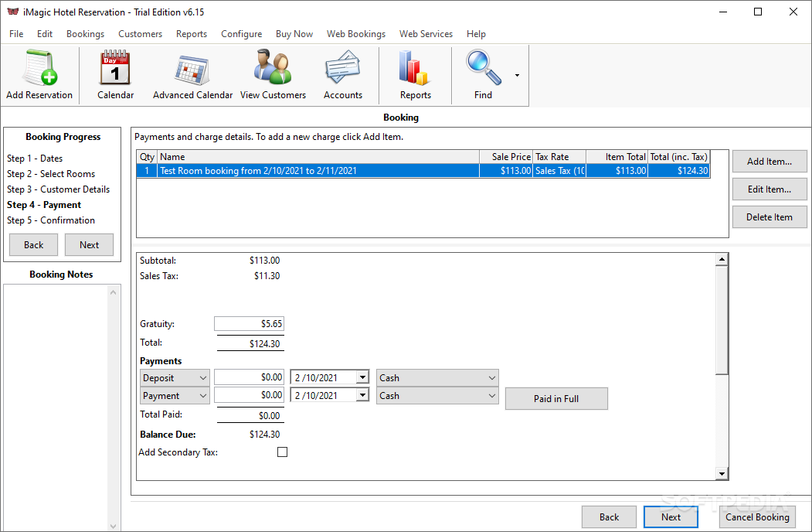Click the Total (inc. Tax) column header
This screenshot has width=812, height=532.
click(678, 157)
